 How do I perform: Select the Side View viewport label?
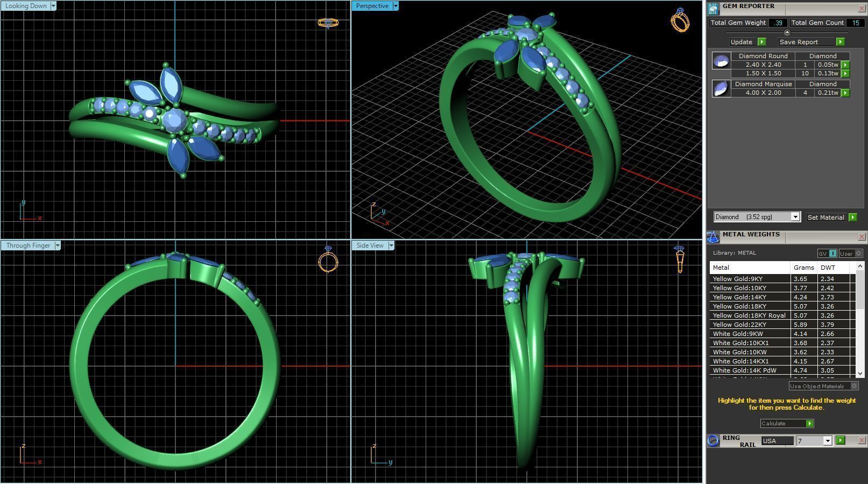(370, 245)
